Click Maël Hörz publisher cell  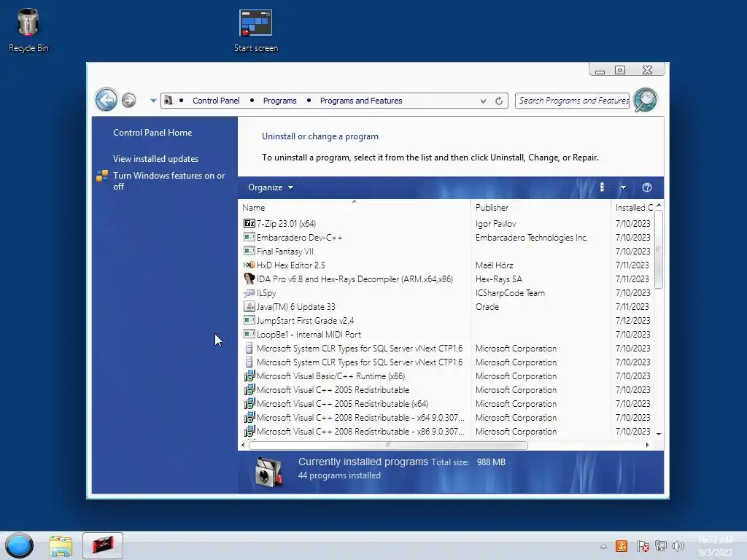tap(494, 265)
